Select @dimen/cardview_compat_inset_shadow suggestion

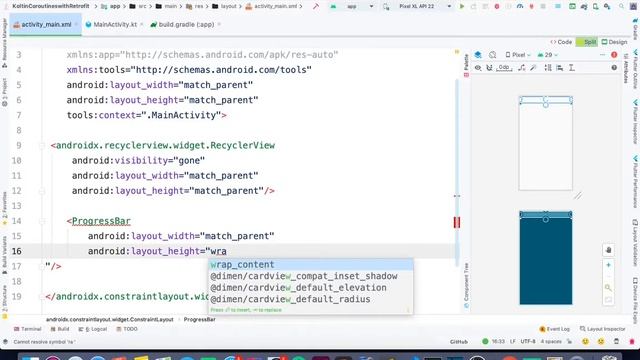tap(311, 276)
